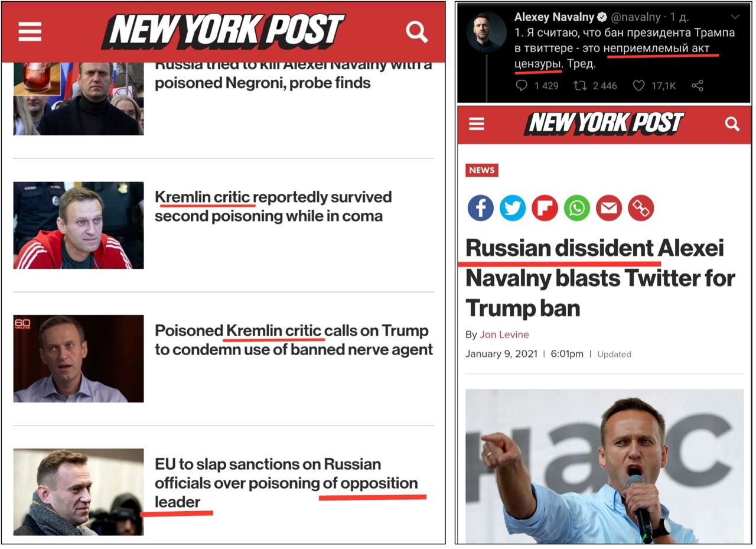This screenshot has height=549, width=756.
Task: Copy article link with chain icon
Action: point(641,208)
